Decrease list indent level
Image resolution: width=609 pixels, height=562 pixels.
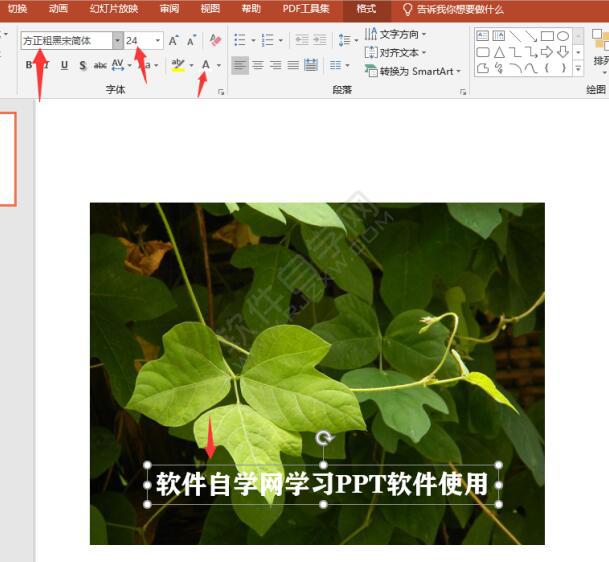(302, 40)
